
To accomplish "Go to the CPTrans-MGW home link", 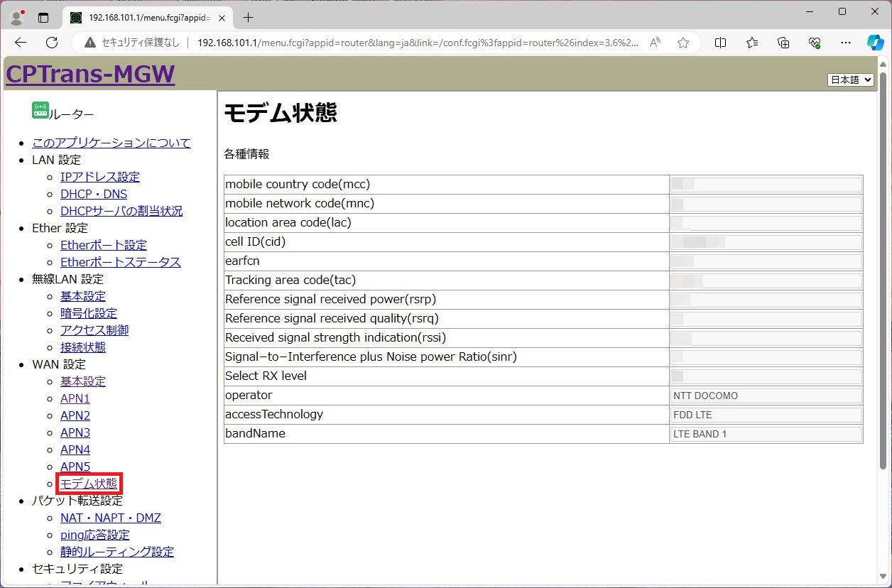I will [90, 73].
